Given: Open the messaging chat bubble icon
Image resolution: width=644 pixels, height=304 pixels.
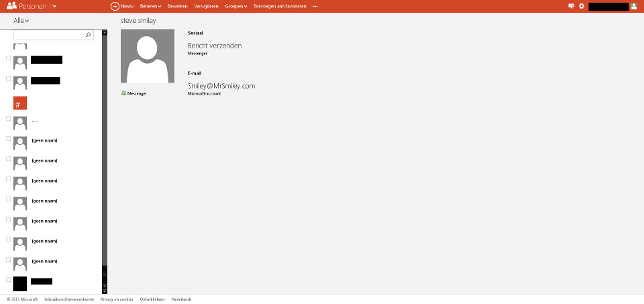Looking at the screenshot, I should pyautogui.click(x=571, y=6).
